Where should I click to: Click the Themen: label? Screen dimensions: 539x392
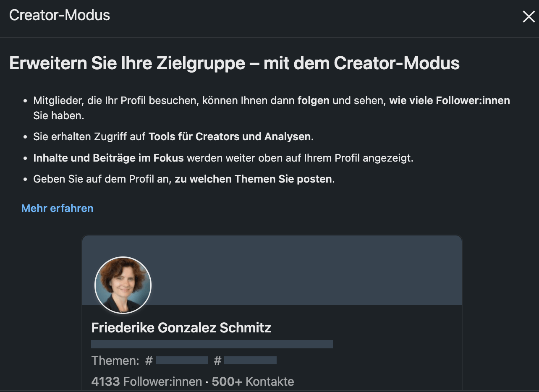(x=115, y=361)
